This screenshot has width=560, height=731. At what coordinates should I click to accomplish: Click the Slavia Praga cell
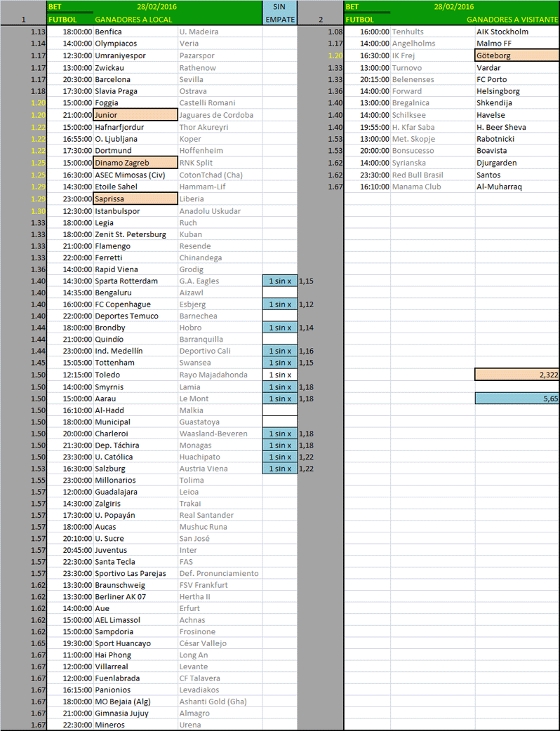click(x=135, y=91)
